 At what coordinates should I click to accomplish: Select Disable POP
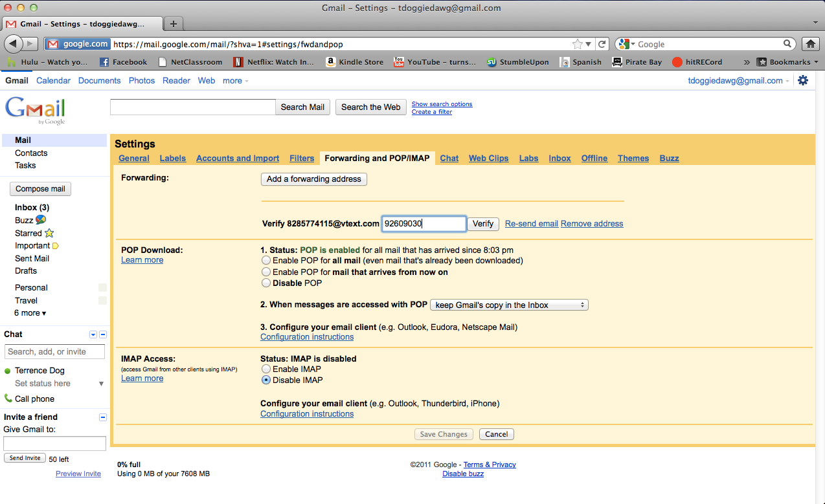(266, 283)
